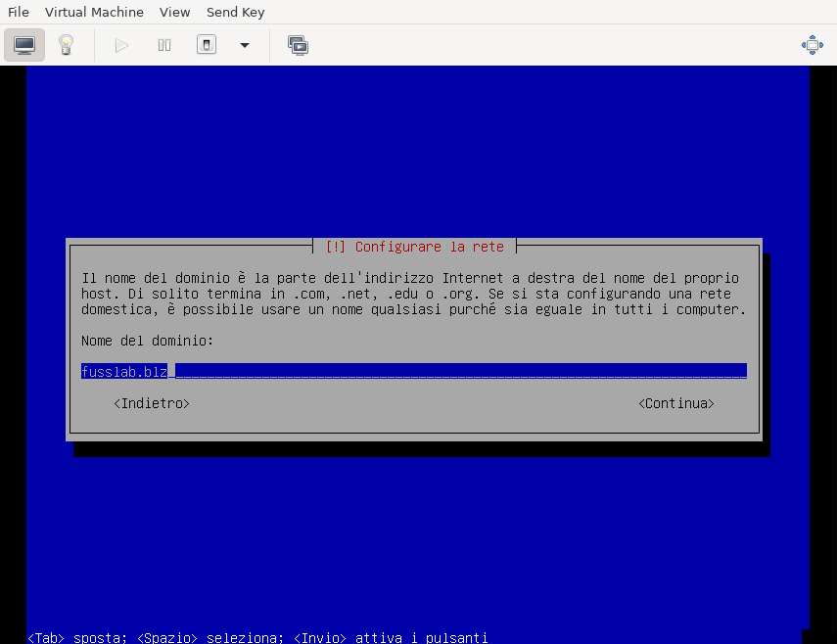Open the Send Key menu

235,12
